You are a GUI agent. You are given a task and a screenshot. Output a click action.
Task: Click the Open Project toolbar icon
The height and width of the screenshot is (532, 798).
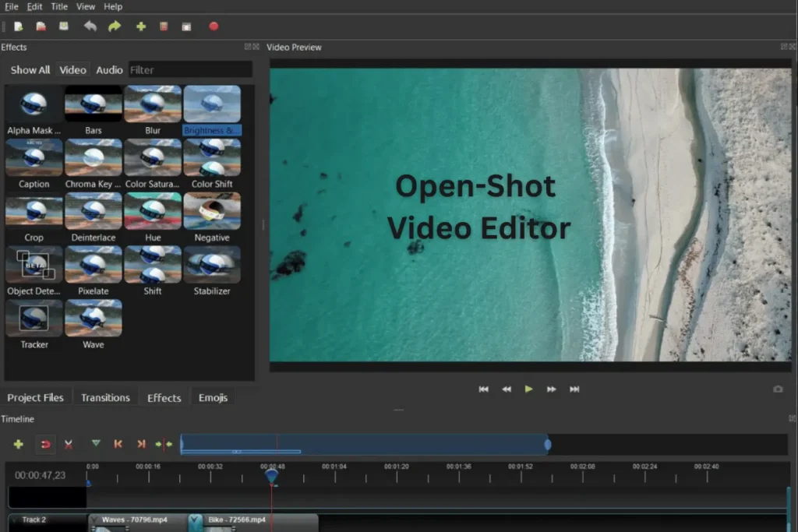point(41,26)
